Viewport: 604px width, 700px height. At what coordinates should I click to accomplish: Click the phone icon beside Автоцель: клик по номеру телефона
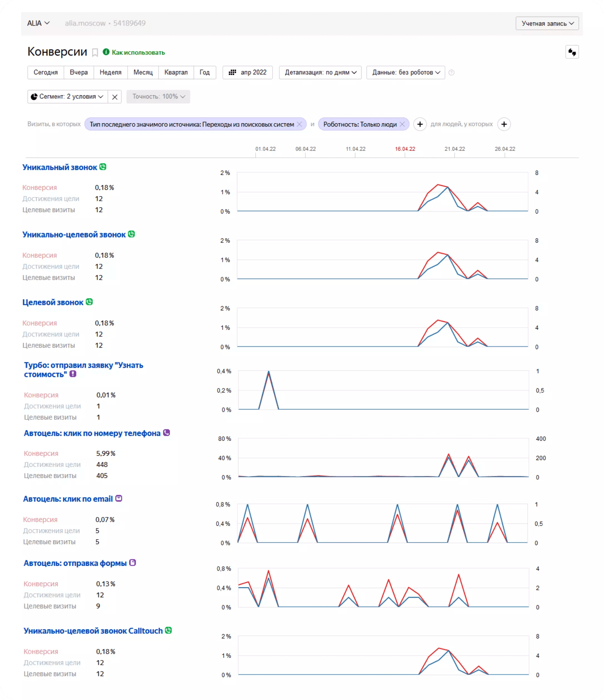click(166, 433)
